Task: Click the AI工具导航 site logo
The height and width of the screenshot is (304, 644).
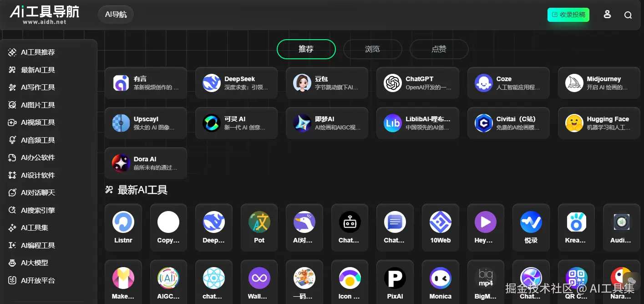Action: (45, 14)
